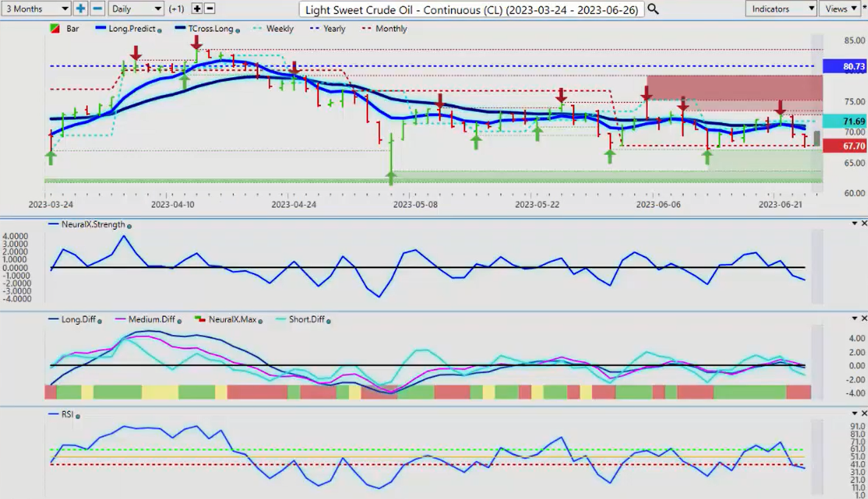Click the cyan 71.69 price tag
Screen dimensions: 868x499
pos(844,121)
